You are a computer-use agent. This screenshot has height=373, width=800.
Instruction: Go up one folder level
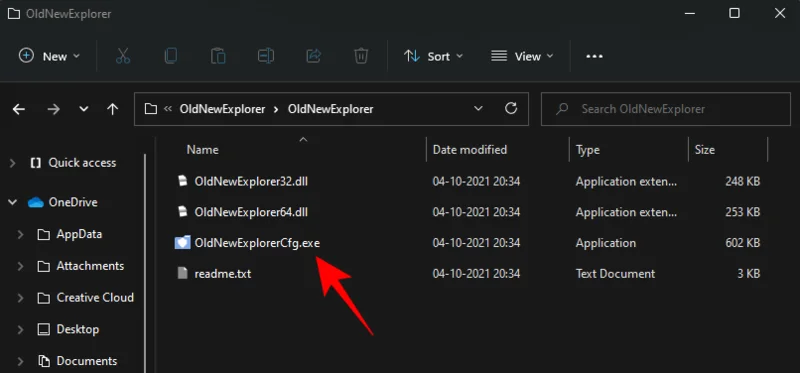(113, 109)
